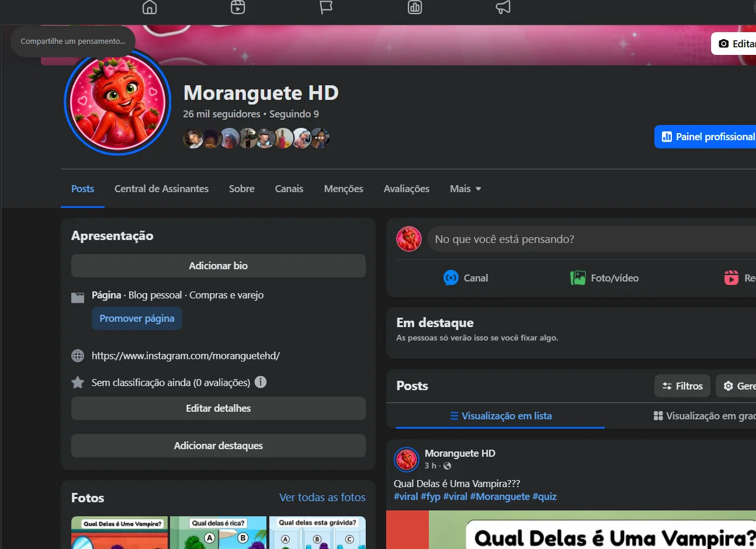Click the '3 h' post timestamp
The height and width of the screenshot is (549, 756).
pos(430,465)
